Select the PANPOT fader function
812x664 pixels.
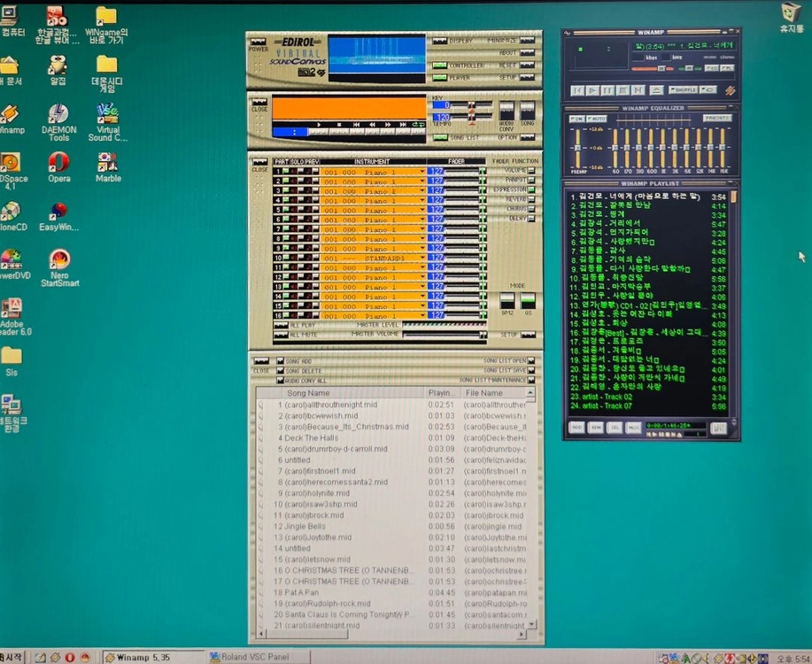531,180
